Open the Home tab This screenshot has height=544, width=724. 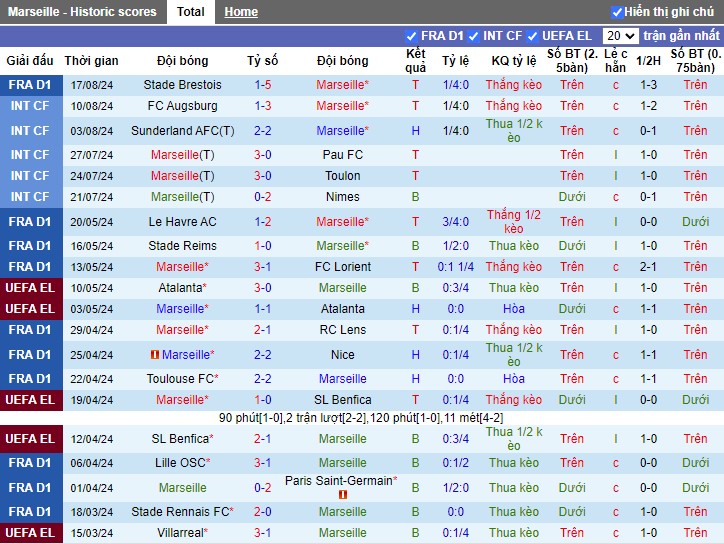(x=241, y=12)
